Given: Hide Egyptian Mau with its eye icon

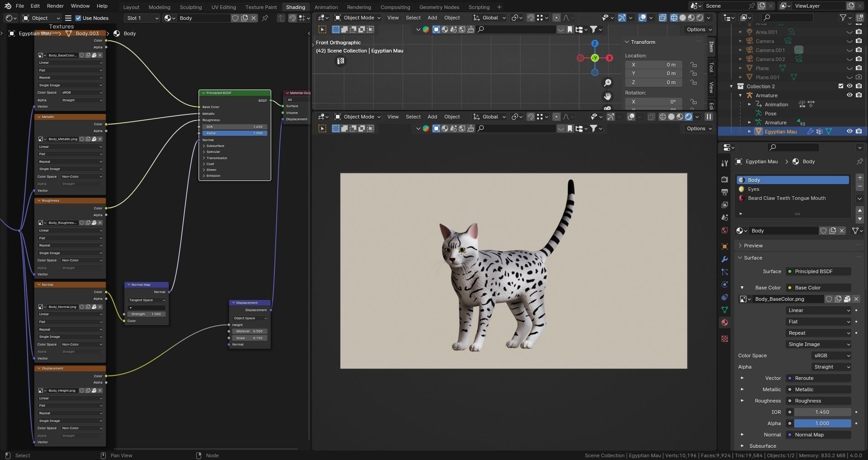Looking at the screenshot, I should [x=849, y=132].
